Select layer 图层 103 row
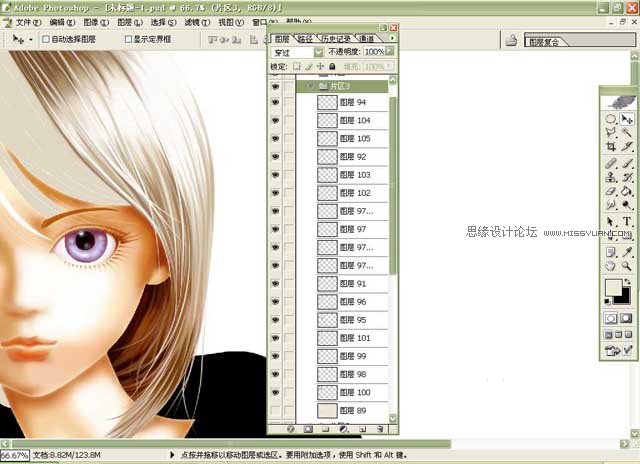Image resolution: width=640 pixels, height=464 pixels. tap(342, 175)
